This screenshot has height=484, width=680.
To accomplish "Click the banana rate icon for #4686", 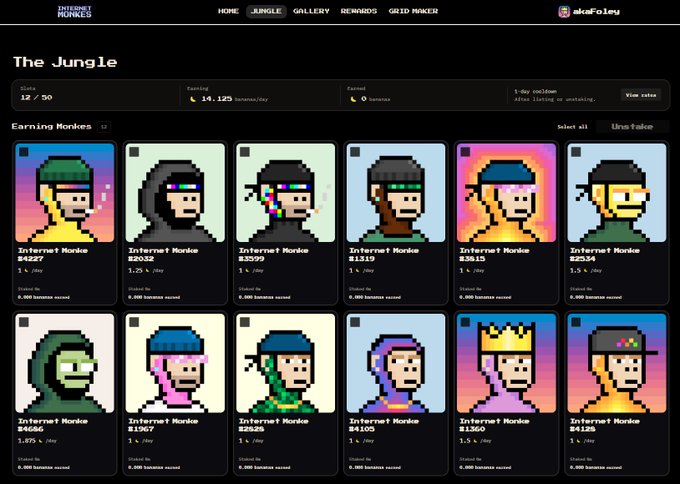I will tap(40, 441).
